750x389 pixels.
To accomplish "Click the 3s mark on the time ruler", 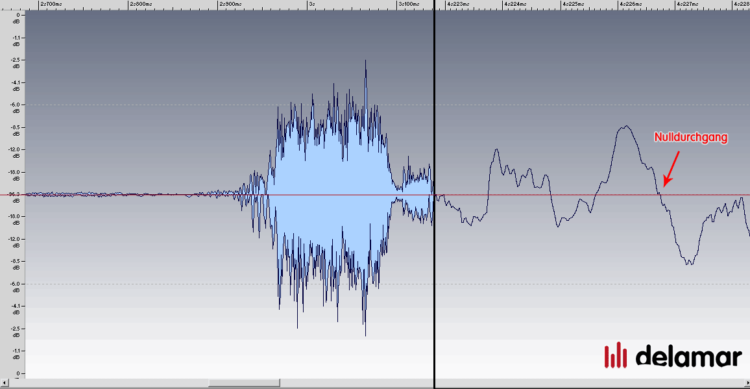I will (312, 4).
